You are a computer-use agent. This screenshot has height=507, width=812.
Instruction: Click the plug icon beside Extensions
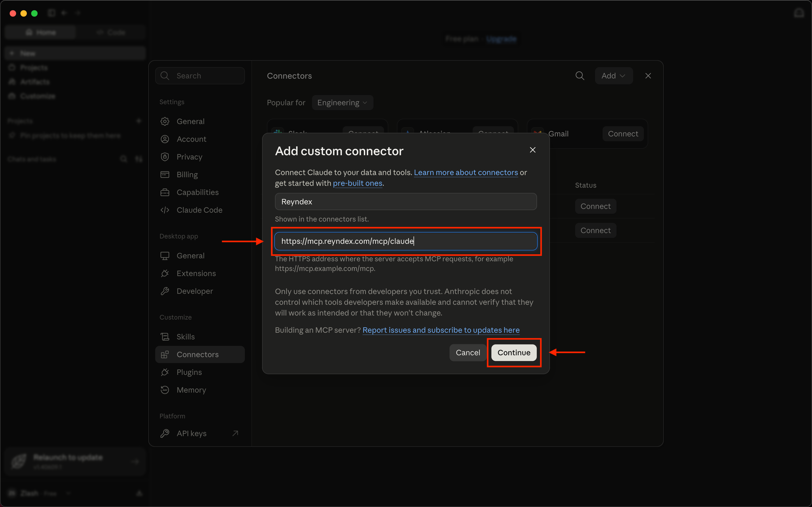[x=165, y=273]
